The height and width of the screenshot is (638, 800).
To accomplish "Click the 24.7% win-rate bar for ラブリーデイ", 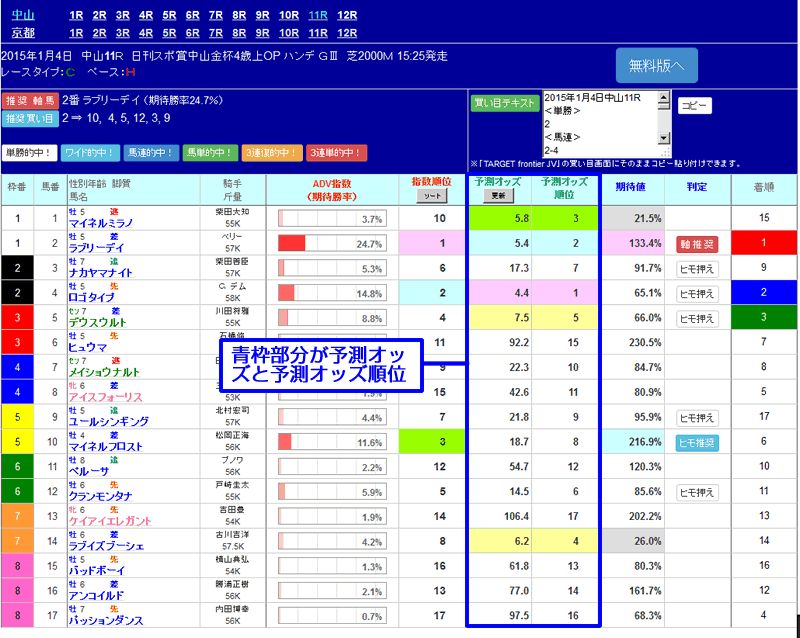I will coord(332,243).
